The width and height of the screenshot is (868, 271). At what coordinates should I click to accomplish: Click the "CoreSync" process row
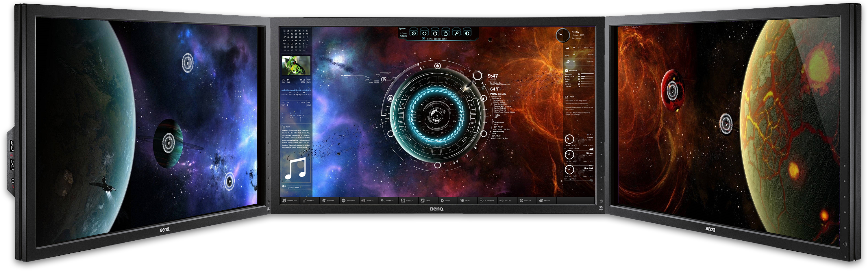pos(579,86)
